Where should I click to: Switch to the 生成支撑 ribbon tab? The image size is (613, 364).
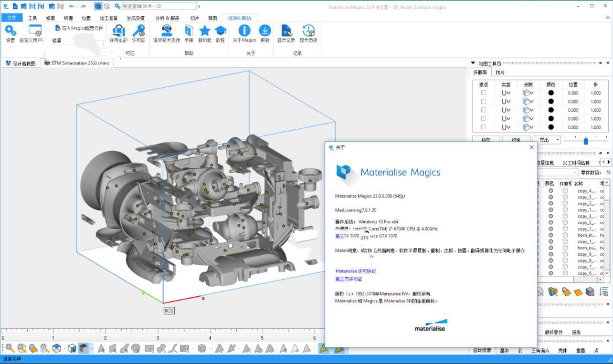(136, 18)
